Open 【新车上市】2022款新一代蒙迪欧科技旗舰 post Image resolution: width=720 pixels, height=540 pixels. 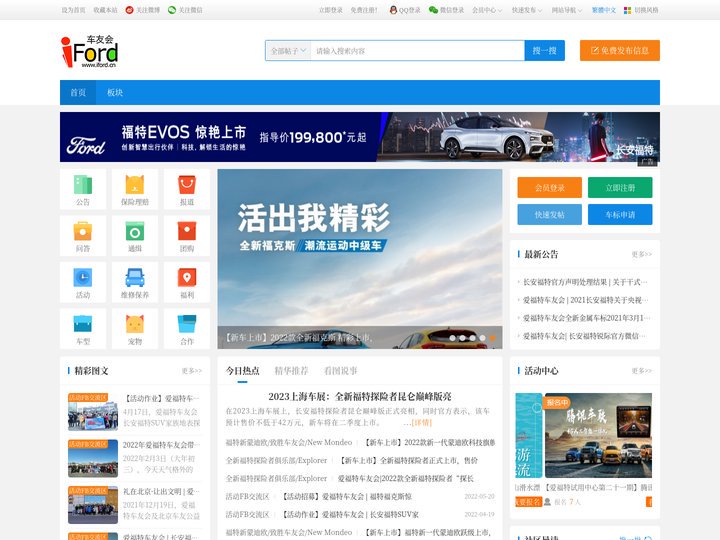coord(430,442)
